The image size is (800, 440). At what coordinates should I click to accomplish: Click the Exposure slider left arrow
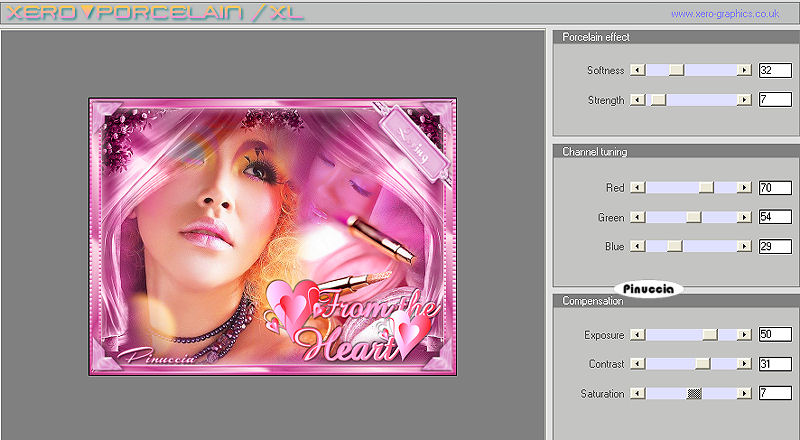coord(638,334)
